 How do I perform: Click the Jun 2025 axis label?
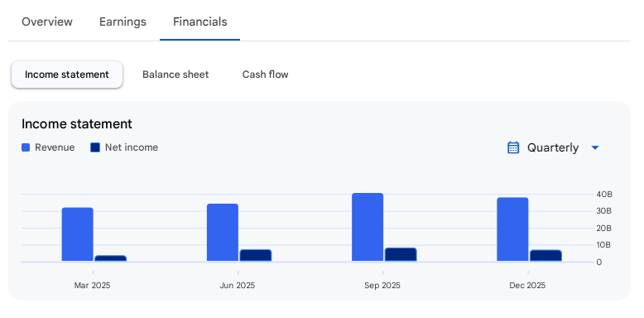click(x=238, y=285)
